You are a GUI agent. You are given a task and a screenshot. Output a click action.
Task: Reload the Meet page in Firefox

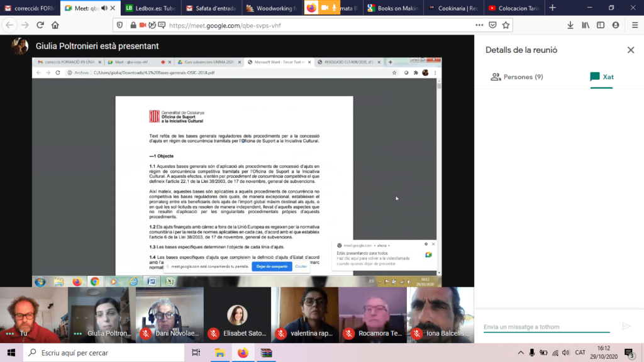(40, 25)
